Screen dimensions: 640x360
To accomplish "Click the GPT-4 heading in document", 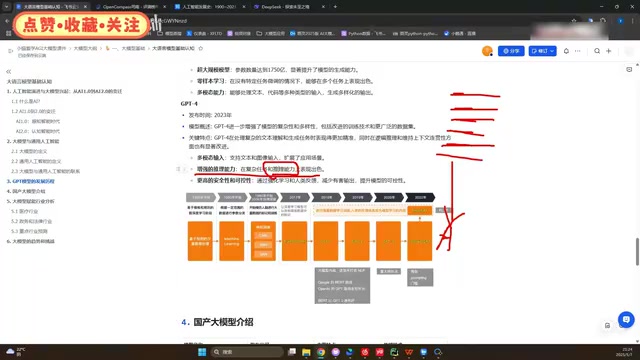I will coord(189,104).
